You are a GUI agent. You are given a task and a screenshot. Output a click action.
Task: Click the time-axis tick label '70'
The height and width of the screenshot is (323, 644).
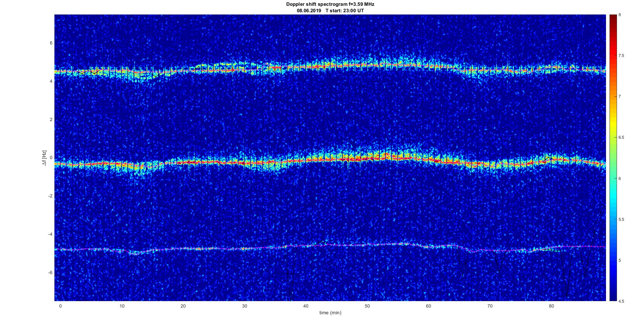(490, 306)
